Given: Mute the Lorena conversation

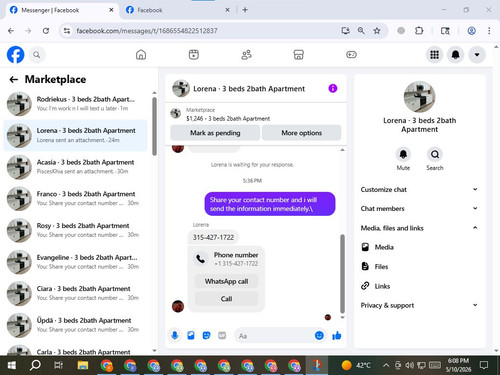Looking at the screenshot, I should (x=403, y=154).
